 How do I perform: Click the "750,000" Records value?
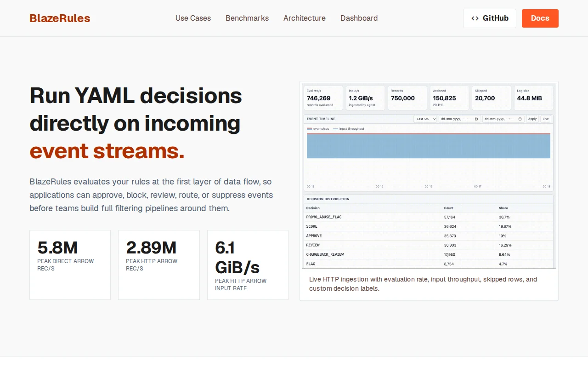[x=403, y=98]
